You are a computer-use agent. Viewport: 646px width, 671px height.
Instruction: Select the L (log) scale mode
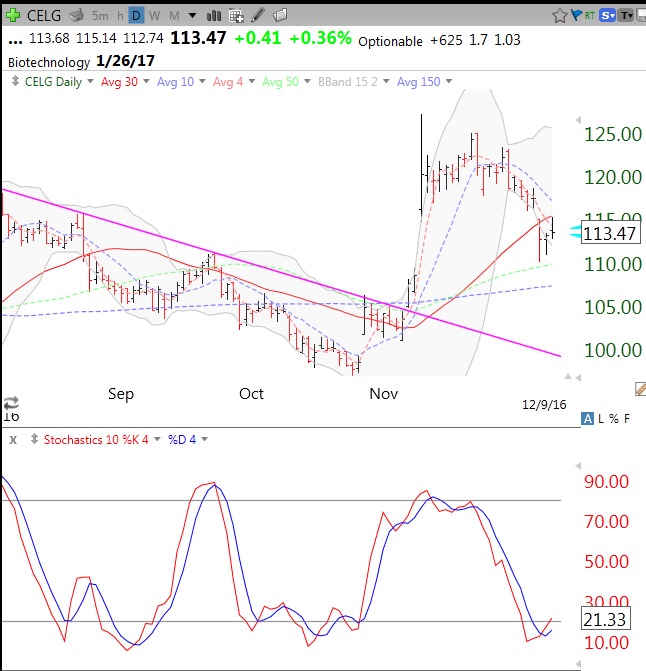click(601, 419)
